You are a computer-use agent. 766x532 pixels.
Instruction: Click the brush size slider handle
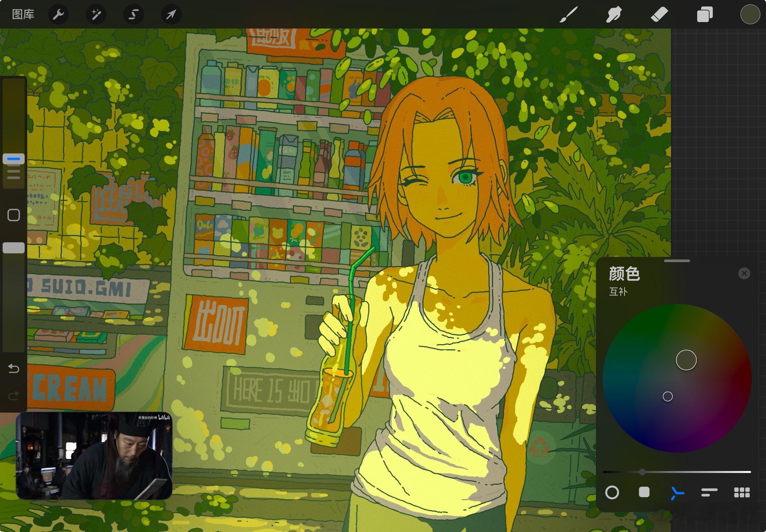(x=14, y=159)
